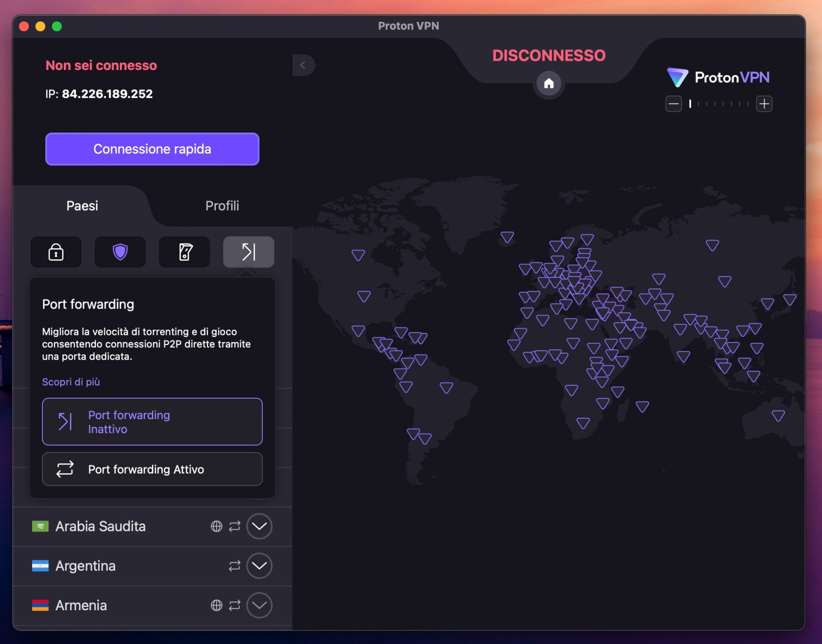Image resolution: width=822 pixels, height=644 pixels.
Task: Select the server marker over western Canada
Action: point(358,255)
